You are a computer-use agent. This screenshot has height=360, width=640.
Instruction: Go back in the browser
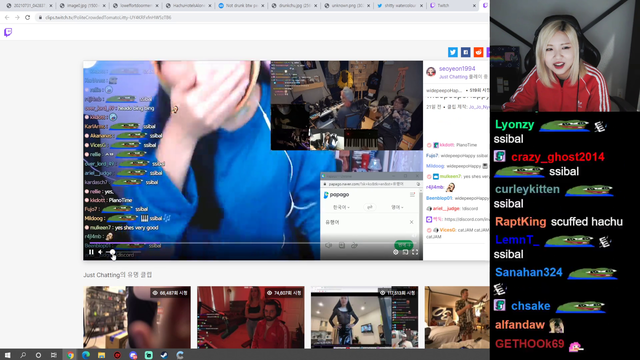coord(7,18)
